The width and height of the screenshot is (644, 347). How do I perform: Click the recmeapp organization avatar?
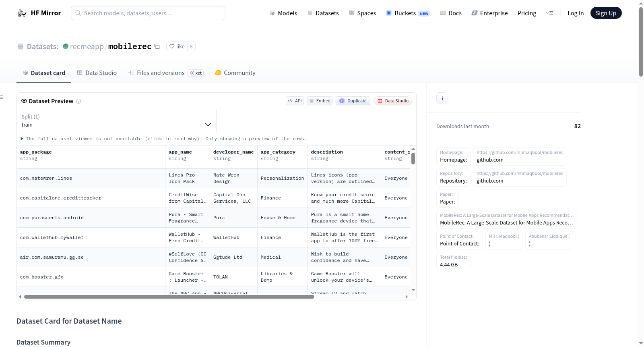tap(66, 46)
